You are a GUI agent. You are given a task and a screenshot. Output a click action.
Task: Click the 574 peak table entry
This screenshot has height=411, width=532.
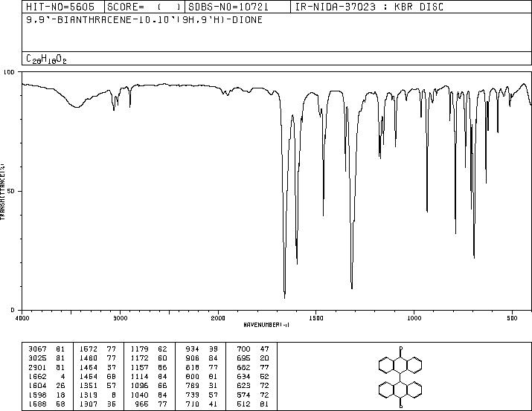click(243, 395)
